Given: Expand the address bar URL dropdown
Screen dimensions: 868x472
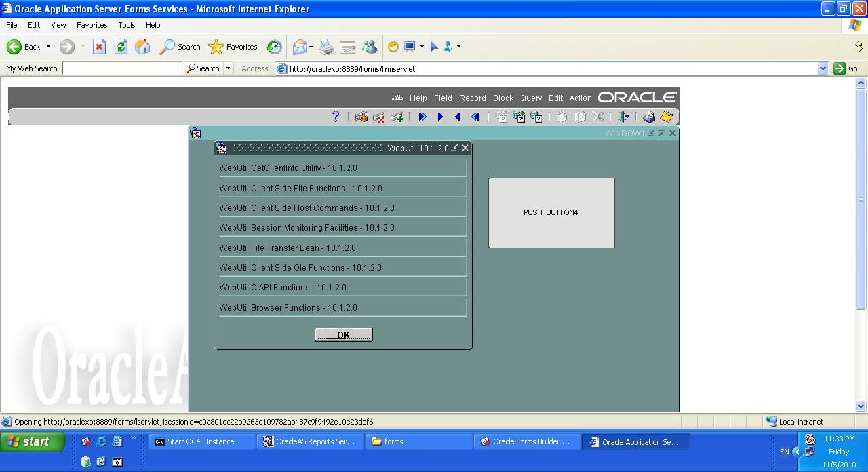Looking at the screenshot, I should (x=823, y=68).
